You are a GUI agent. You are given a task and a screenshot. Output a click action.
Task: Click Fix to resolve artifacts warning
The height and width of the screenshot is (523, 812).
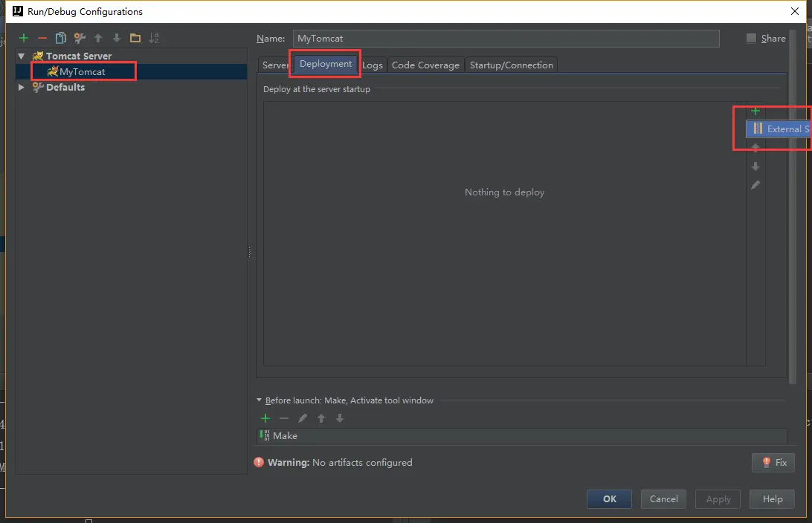coord(773,463)
